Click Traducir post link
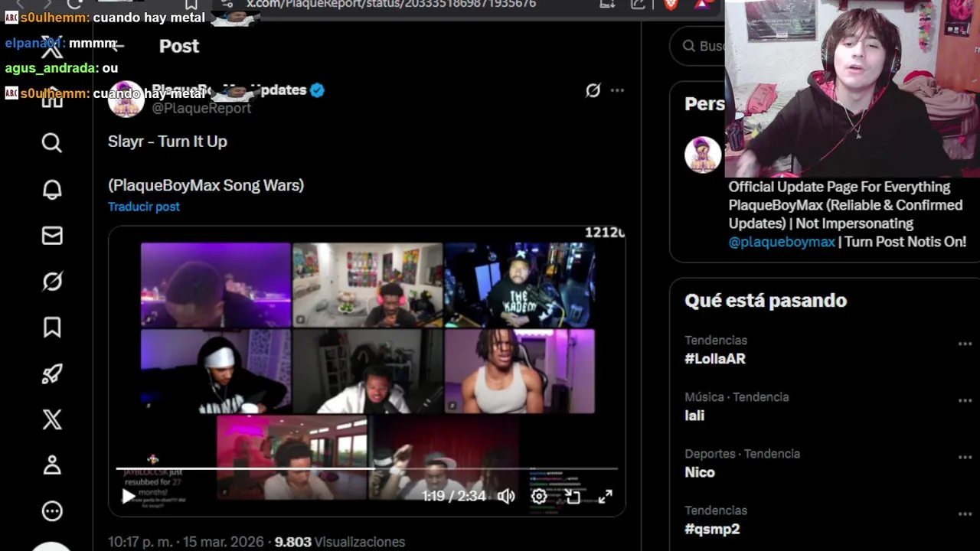The height and width of the screenshot is (551, 980). click(144, 207)
